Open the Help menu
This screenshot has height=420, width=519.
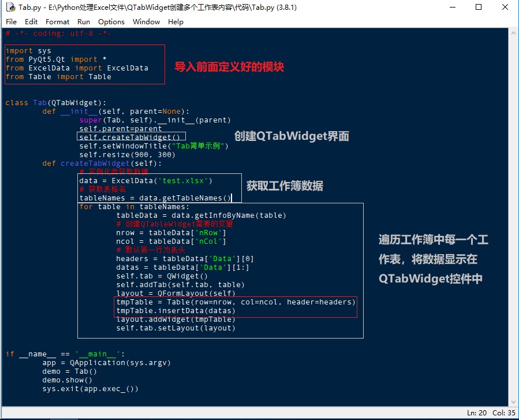[x=176, y=21]
